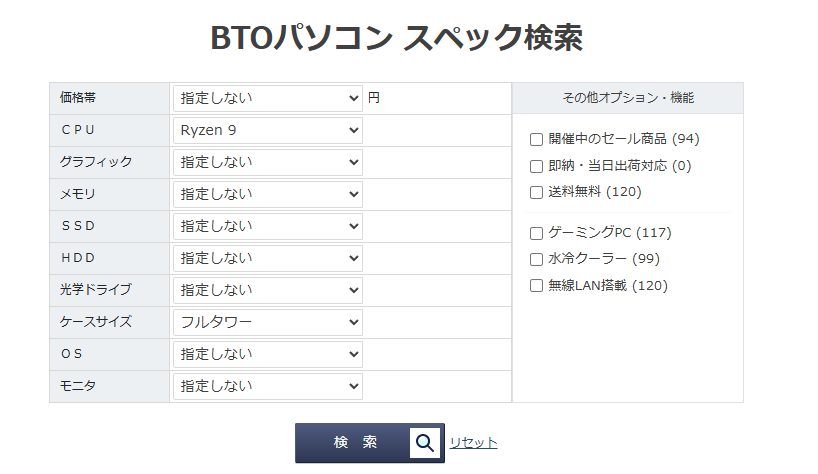Open the CPU dropdown showing Ryzen 9

[x=267, y=130]
